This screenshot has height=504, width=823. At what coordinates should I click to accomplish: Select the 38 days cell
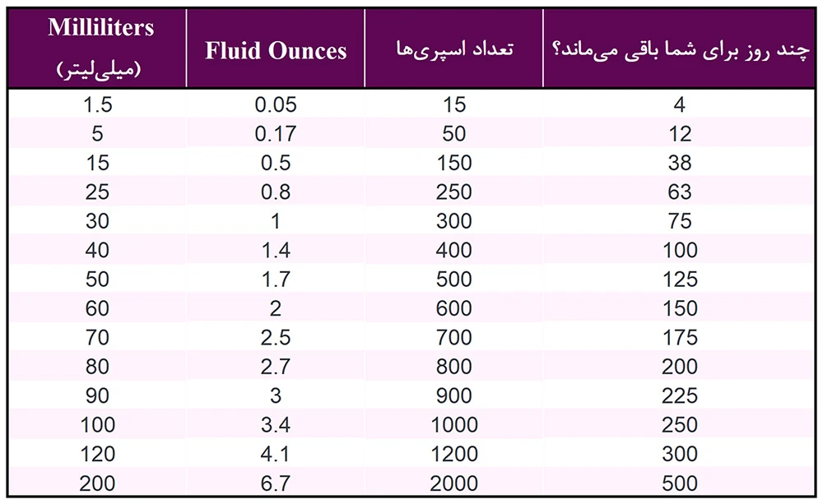679,163
